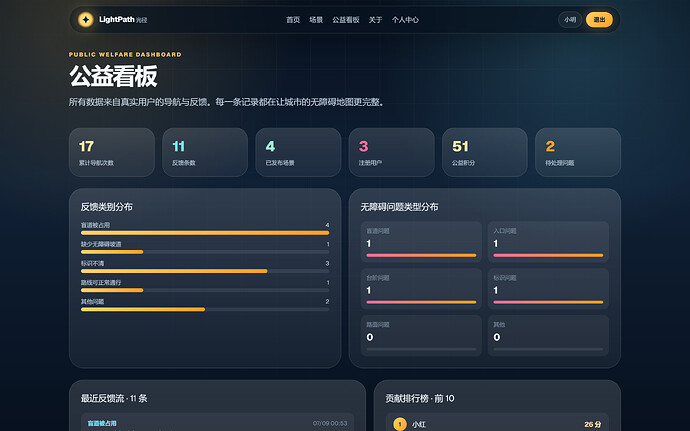690x431 pixels.
Task: Open the 关于 page
Action: pos(375,20)
